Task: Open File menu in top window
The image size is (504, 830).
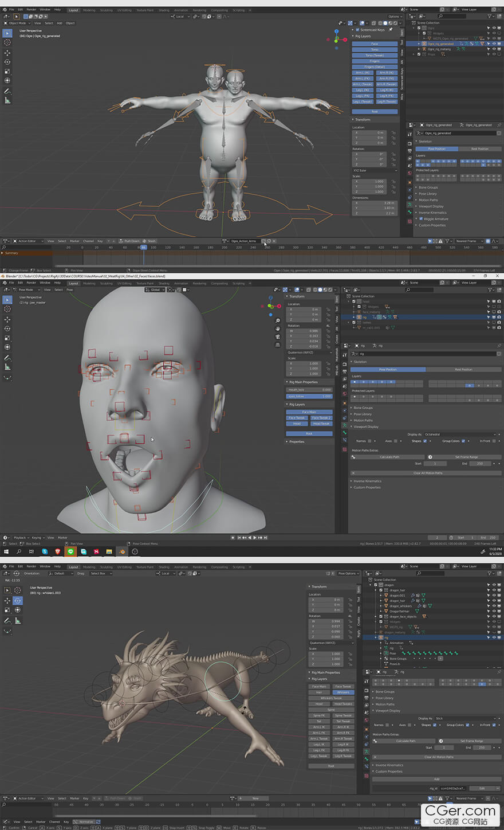Action: coord(11,10)
